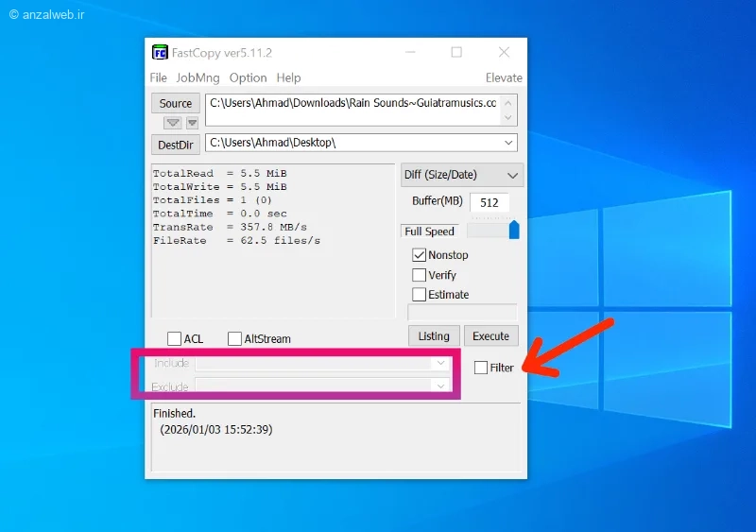Minimize the FastCopy window
This screenshot has height=532, width=756.
click(x=410, y=52)
